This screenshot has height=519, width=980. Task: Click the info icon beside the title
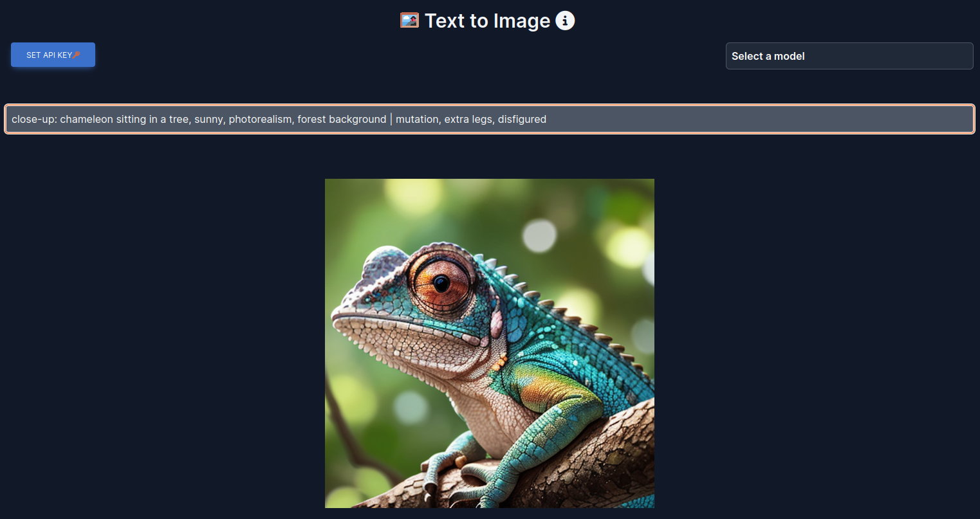[565, 21]
